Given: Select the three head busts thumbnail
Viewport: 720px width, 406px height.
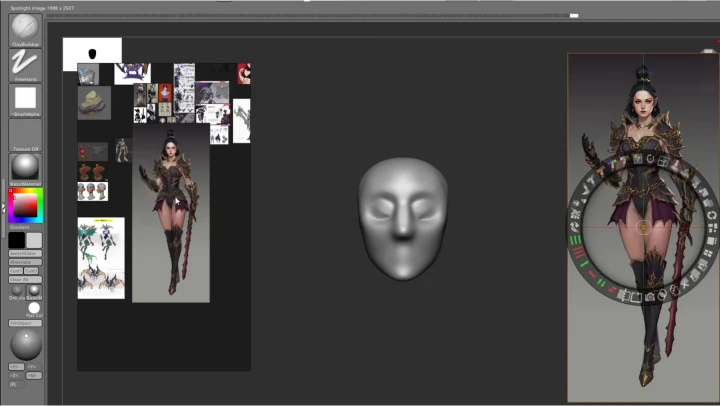Looking at the screenshot, I should [x=93, y=192].
